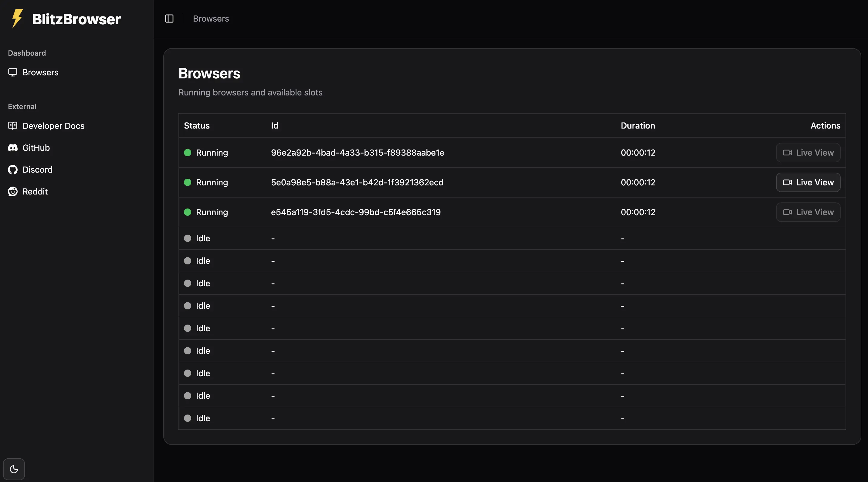Click the Browsers breadcrumb in the top bar
This screenshot has width=868, height=482.
pos(211,19)
